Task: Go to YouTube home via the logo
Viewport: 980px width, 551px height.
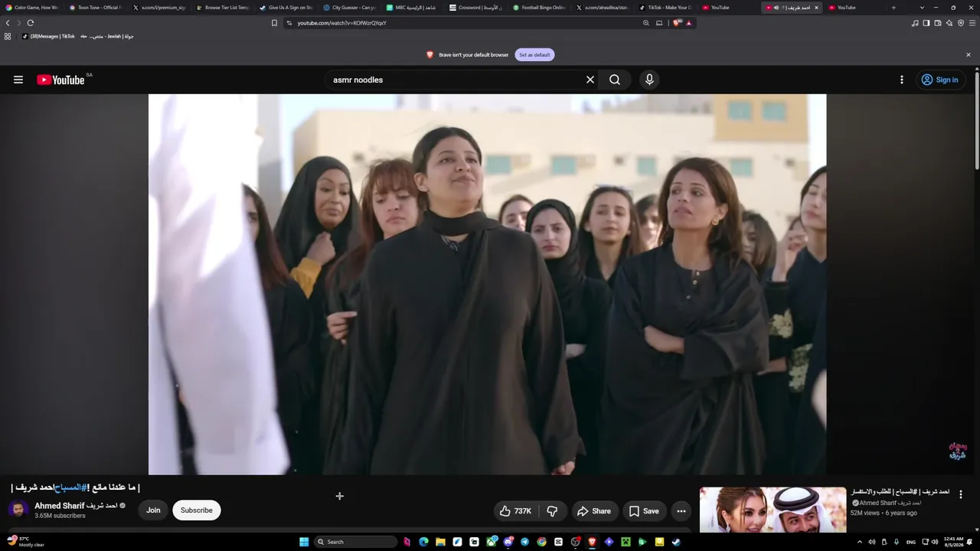Action: tap(60, 80)
